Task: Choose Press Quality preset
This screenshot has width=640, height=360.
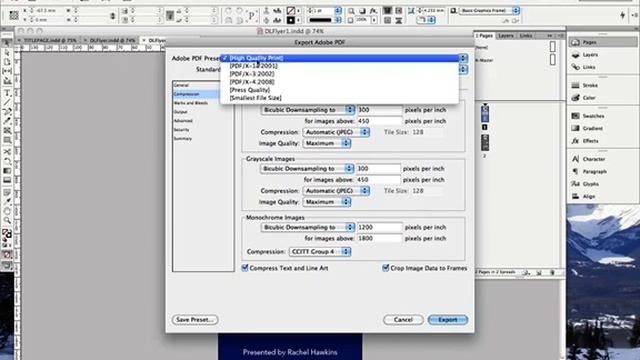Action: (x=340, y=90)
